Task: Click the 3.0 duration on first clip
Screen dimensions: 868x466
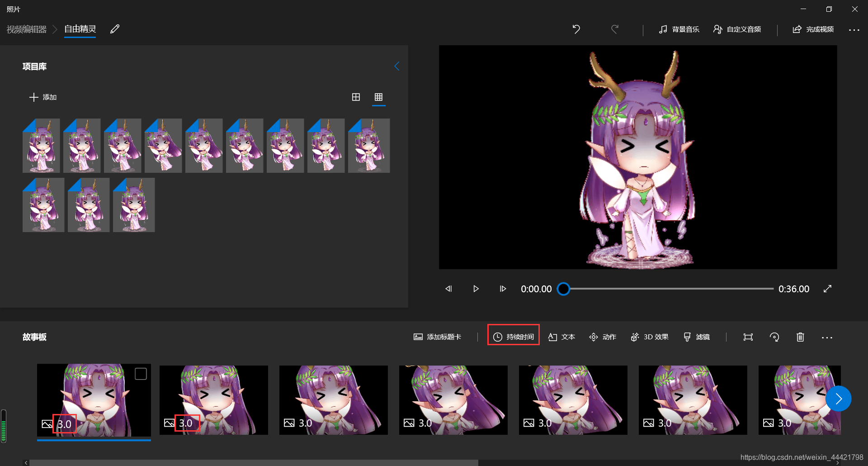Action: (64, 424)
